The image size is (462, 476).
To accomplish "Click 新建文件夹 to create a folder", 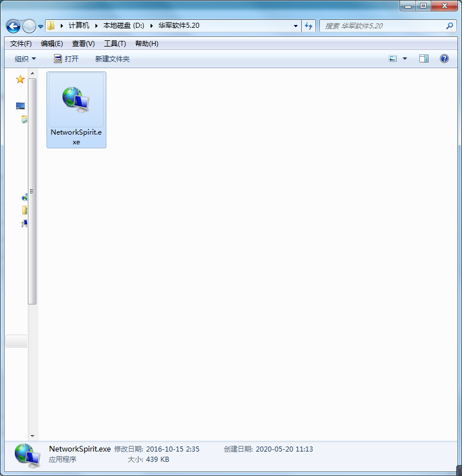I will (113, 59).
